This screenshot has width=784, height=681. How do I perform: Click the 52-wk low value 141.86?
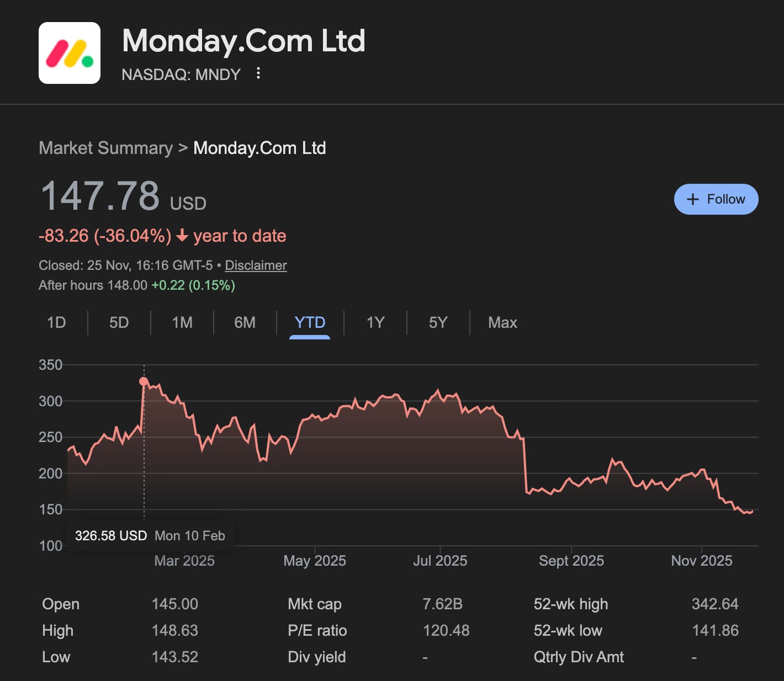pos(715,631)
